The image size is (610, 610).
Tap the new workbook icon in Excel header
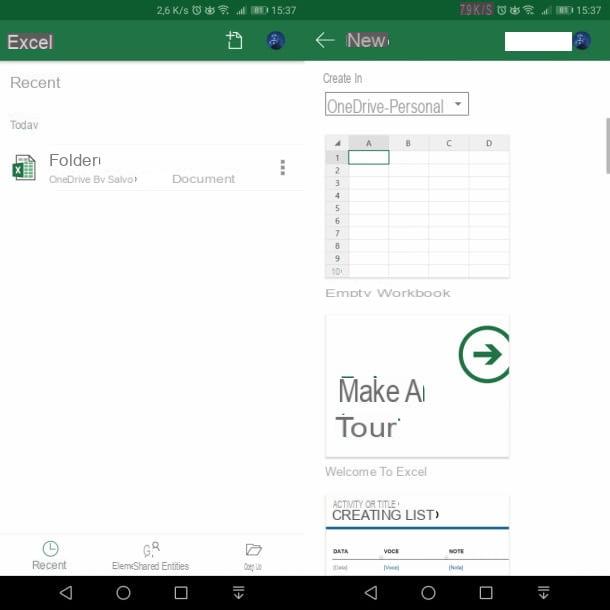tap(234, 40)
